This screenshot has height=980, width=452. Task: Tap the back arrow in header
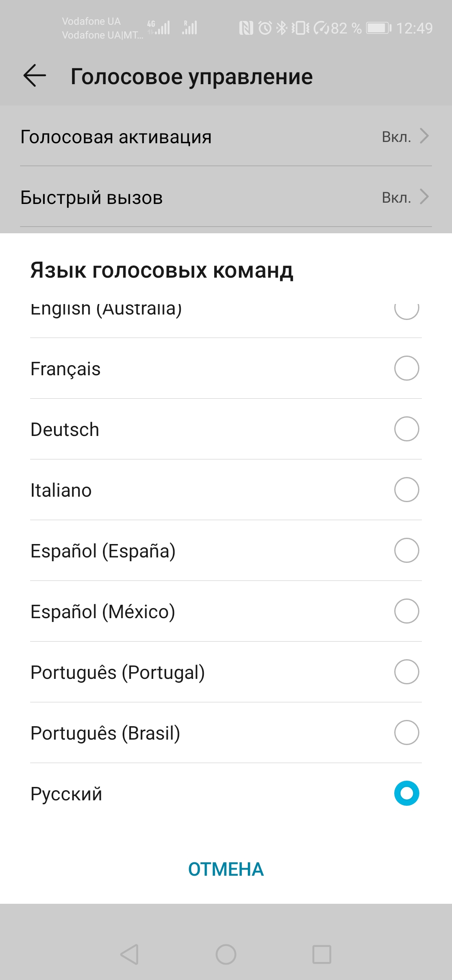coord(34,76)
